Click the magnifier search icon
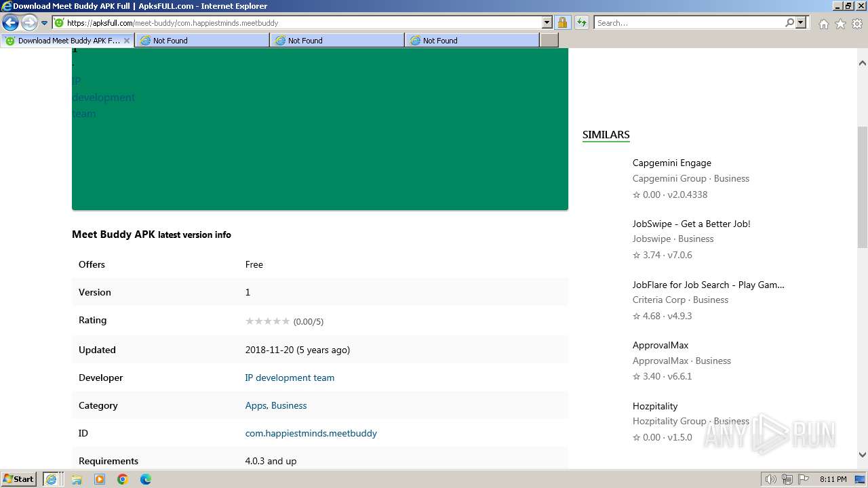The width and height of the screenshot is (868, 488). (789, 23)
